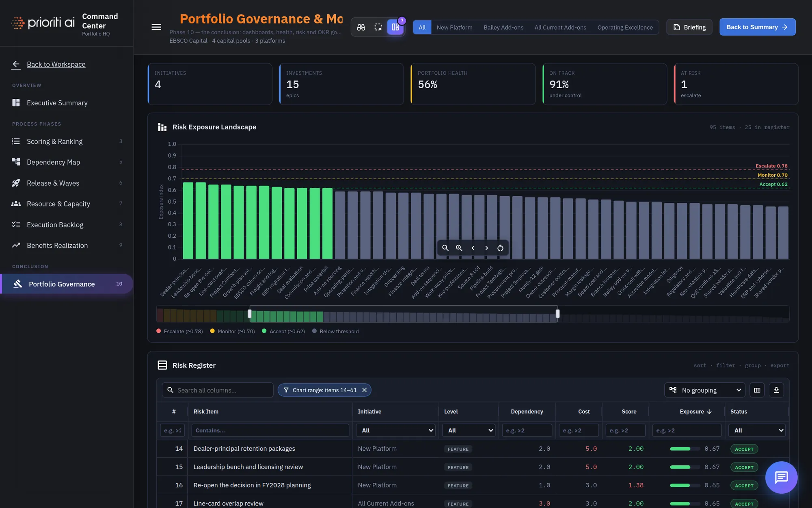812x508 pixels.
Task: Select the dashed selection box icon
Action: pos(378,27)
